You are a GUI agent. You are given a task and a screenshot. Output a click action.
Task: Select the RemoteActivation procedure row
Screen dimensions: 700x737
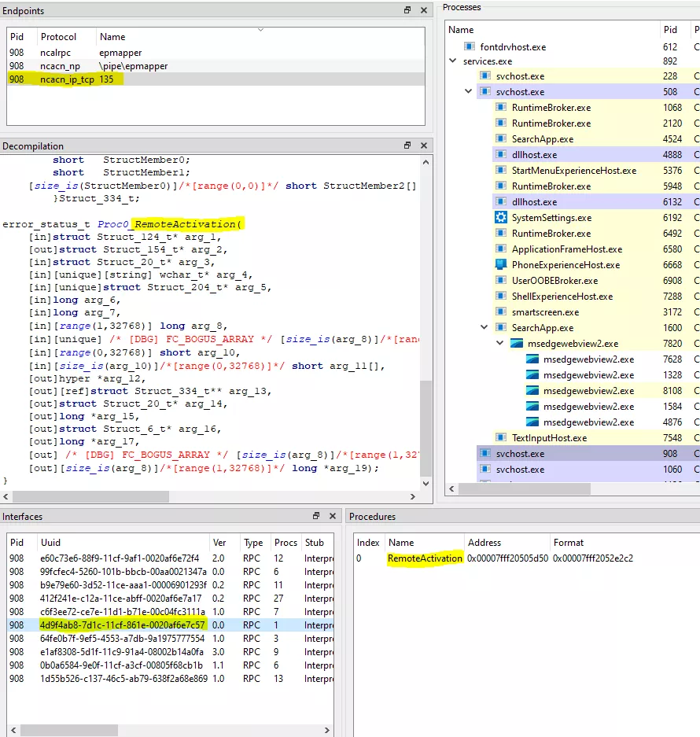[x=526, y=558]
